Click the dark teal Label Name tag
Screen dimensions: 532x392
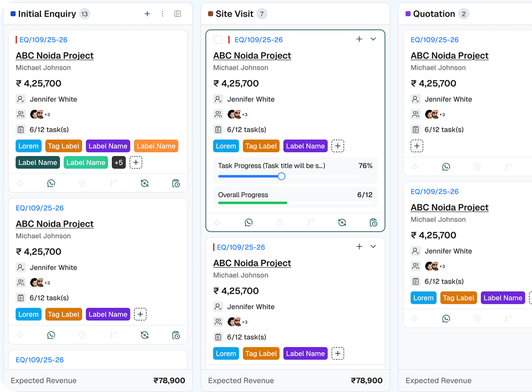point(38,163)
